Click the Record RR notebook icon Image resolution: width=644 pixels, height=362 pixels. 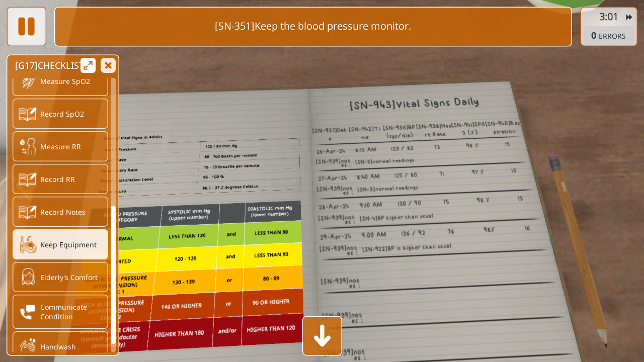[x=28, y=179]
